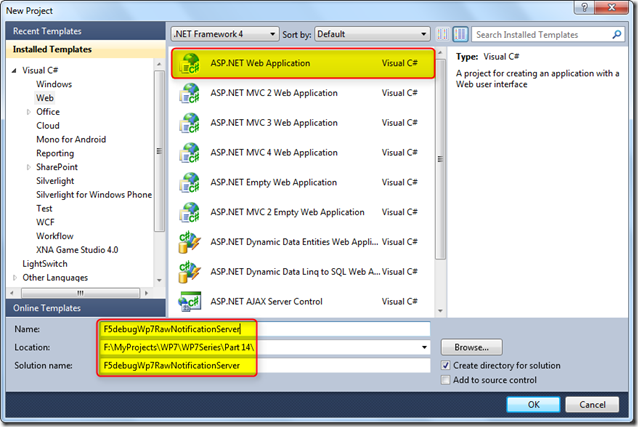Click category tree scroll right arrow
This screenshot has width=638, height=427.
[x=146, y=293]
